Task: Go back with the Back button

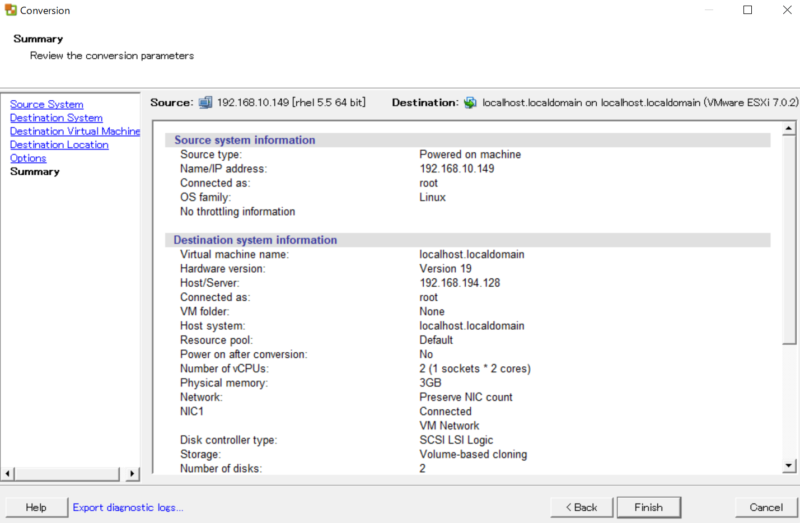Action: (580, 507)
